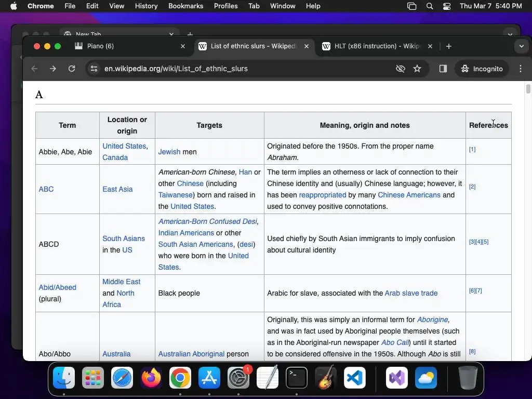Click the Stage Manager menu bar icon
This screenshot has height=399, width=532.
(x=411, y=6)
